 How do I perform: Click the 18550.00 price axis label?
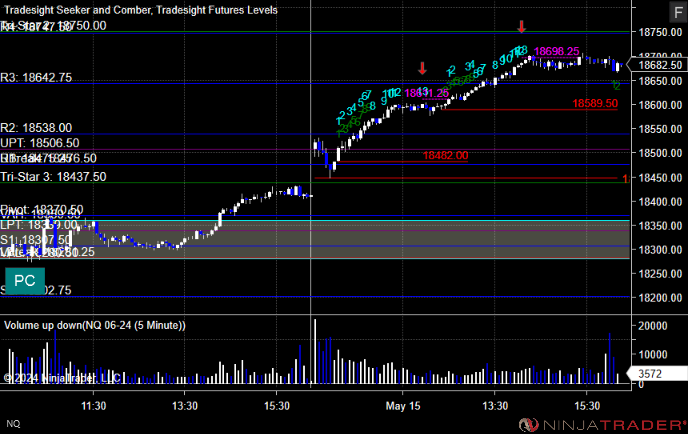click(660, 129)
